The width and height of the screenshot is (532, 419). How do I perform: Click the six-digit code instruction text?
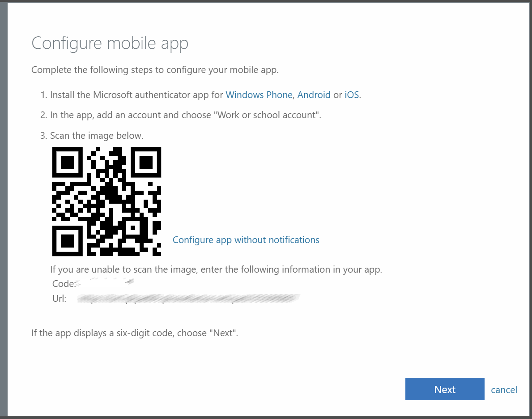coord(135,333)
